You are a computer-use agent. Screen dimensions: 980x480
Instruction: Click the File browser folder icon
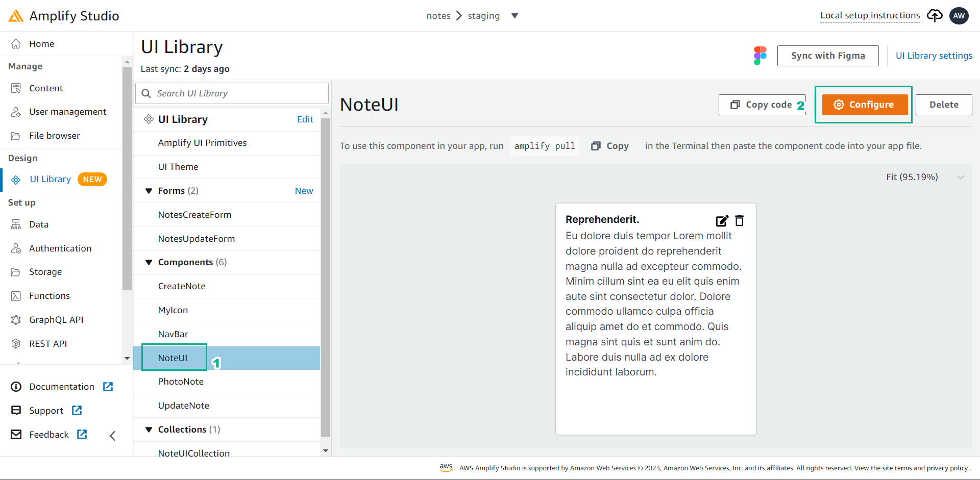[16, 136]
